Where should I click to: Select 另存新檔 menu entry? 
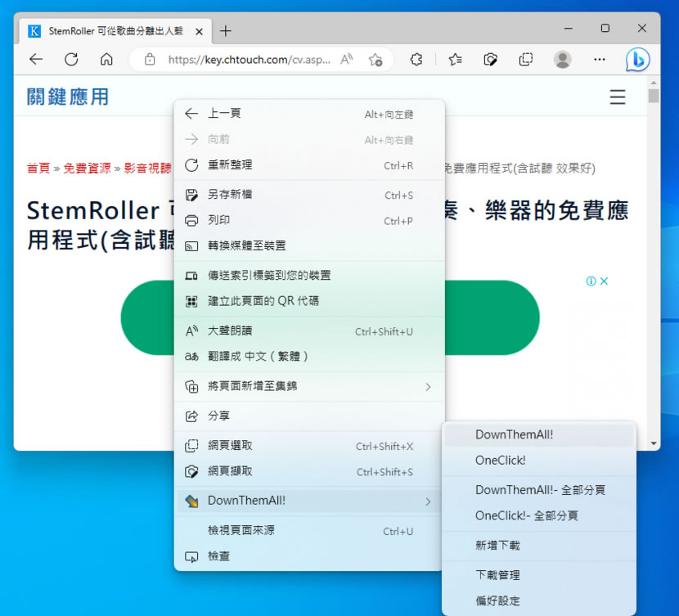[309, 195]
